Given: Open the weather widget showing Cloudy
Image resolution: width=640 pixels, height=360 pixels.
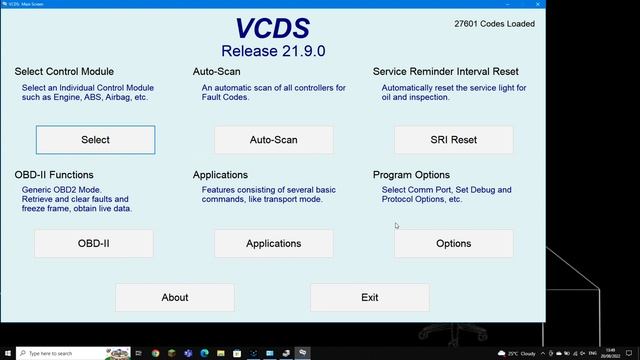Looking at the screenshot, I should pyautogui.click(x=517, y=353).
